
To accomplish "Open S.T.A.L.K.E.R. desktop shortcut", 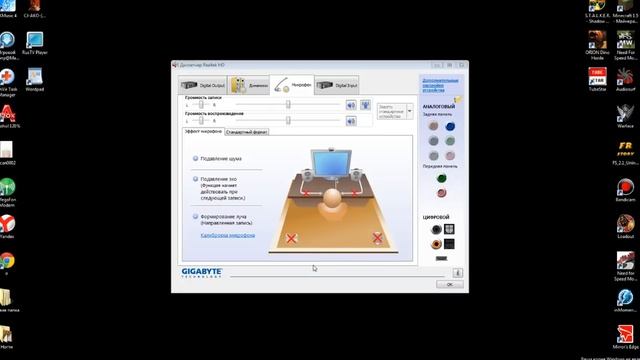I will click(598, 11).
